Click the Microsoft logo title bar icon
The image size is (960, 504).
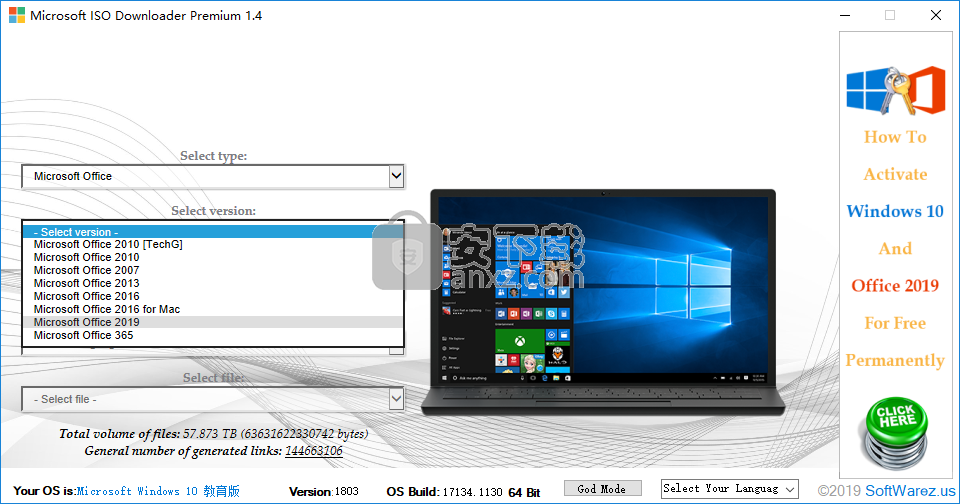[x=17, y=15]
